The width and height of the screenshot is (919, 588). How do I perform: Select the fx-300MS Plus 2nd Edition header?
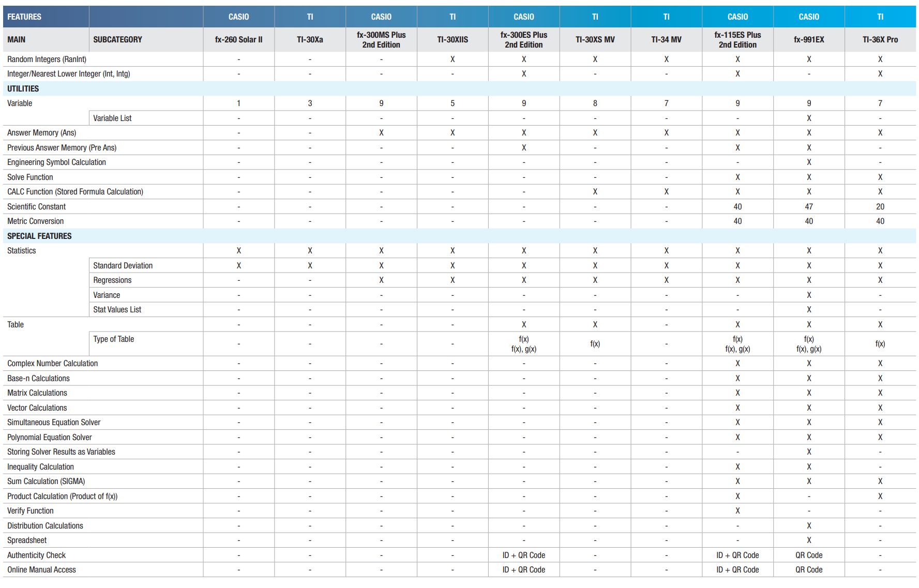pyautogui.click(x=381, y=39)
